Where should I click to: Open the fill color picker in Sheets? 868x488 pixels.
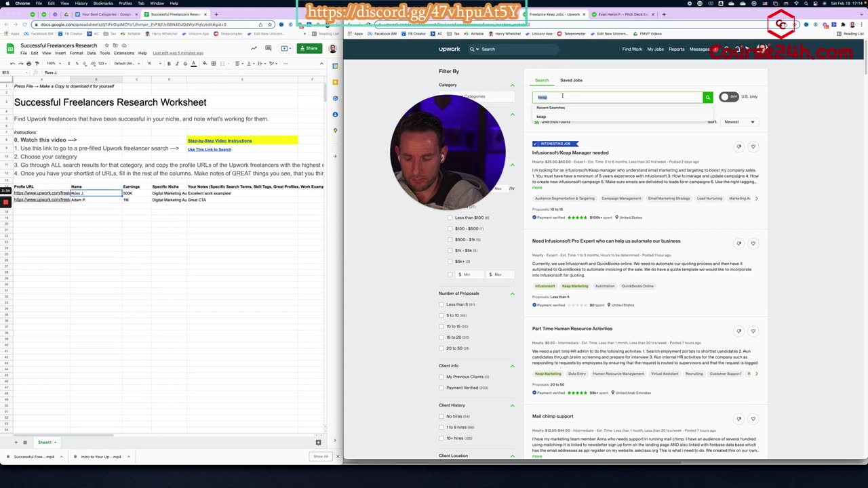point(205,64)
